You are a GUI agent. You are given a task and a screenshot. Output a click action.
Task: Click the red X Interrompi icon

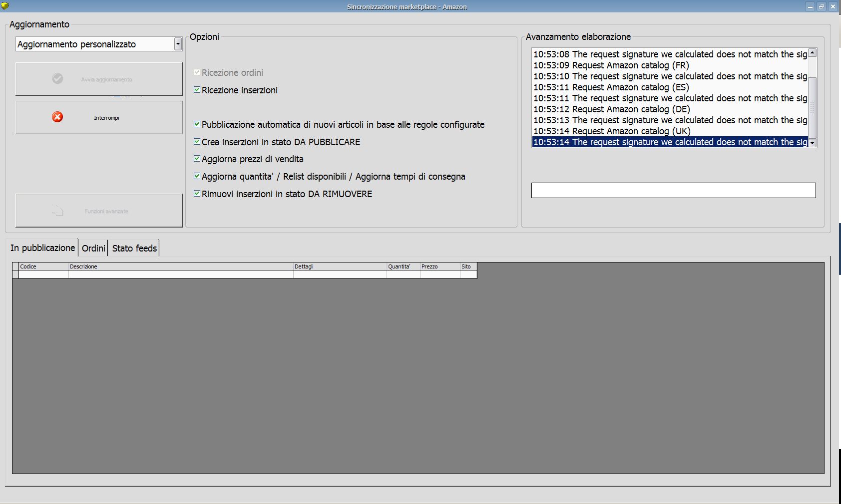[57, 117]
